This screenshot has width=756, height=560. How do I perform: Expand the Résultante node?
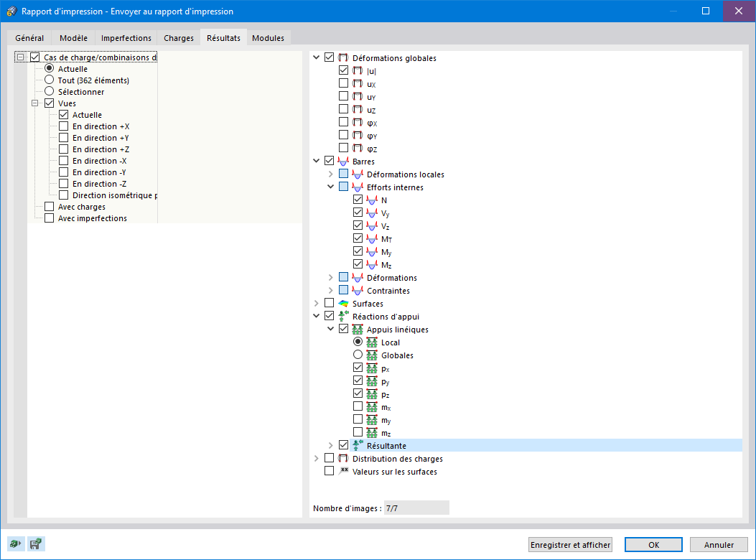pos(331,445)
